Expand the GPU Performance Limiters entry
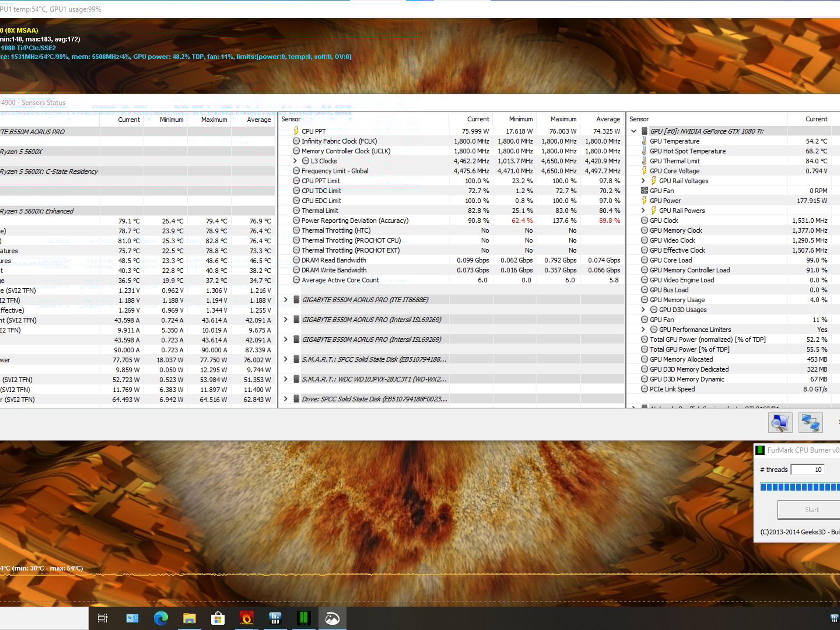The width and height of the screenshot is (840, 630). pos(643,329)
